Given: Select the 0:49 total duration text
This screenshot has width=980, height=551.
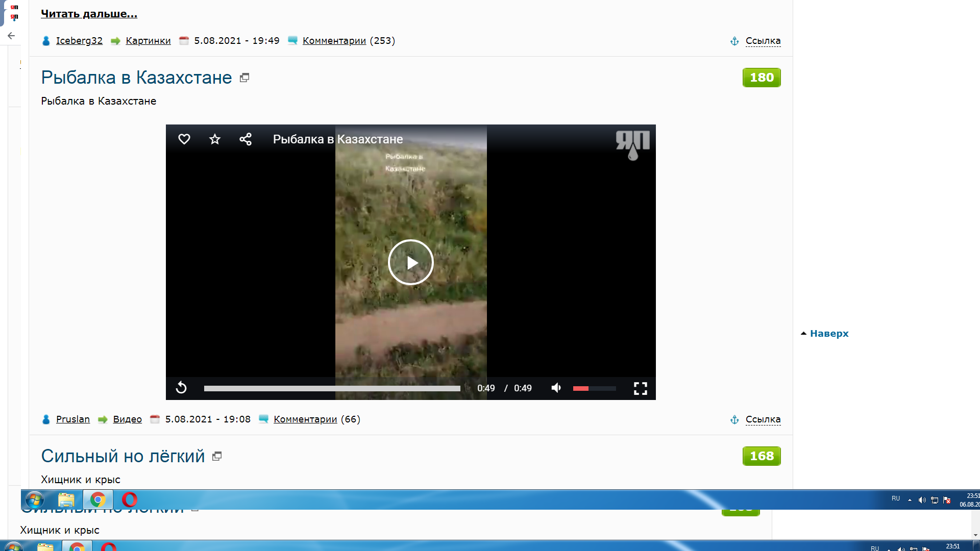Looking at the screenshot, I should point(523,388).
